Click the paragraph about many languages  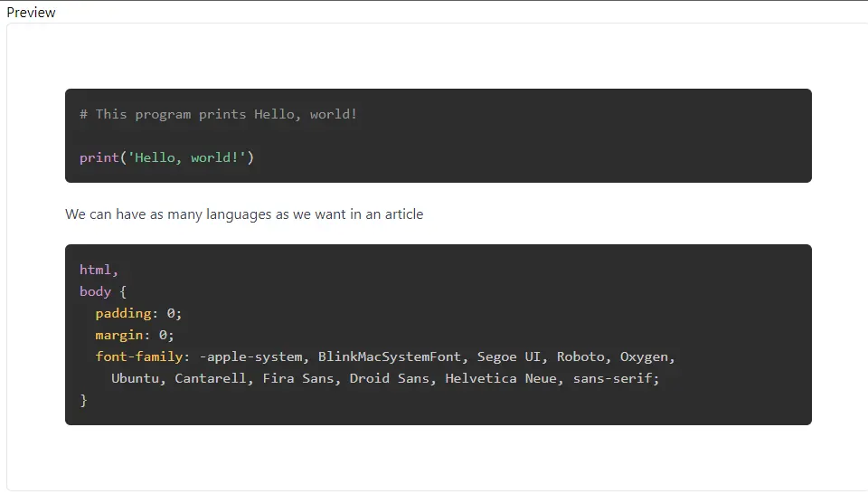coord(244,214)
